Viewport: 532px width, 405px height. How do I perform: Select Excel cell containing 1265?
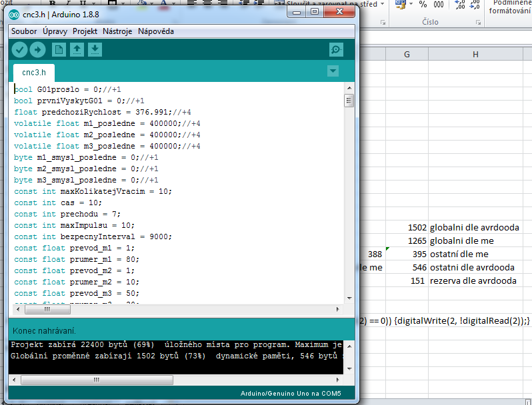click(x=407, y=240)
